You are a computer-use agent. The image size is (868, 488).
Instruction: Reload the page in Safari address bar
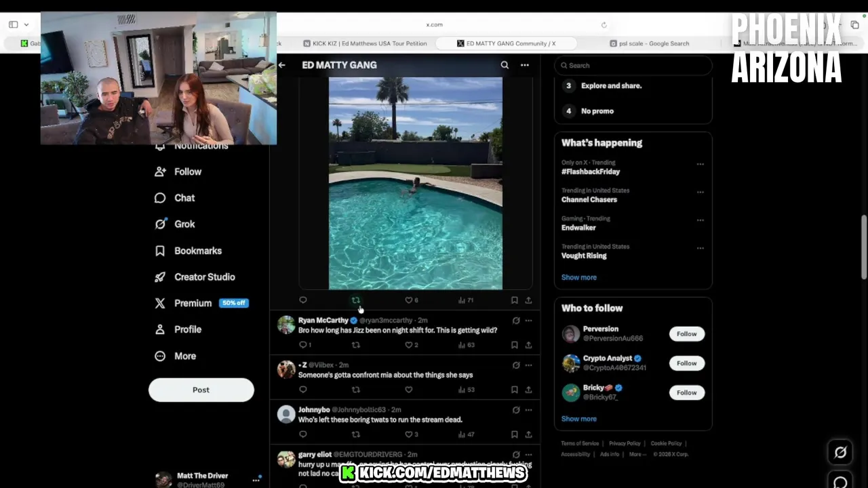(x=604, y=25)
